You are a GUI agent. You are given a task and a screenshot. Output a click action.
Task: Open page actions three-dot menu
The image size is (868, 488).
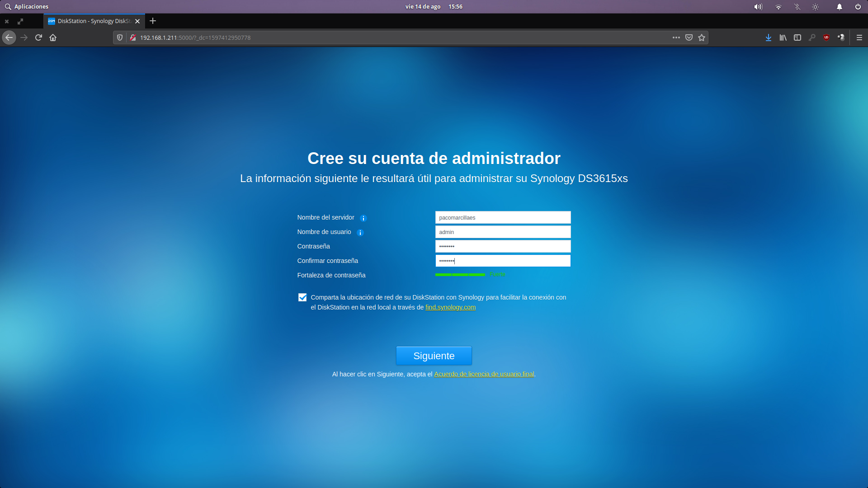[676, 38]
